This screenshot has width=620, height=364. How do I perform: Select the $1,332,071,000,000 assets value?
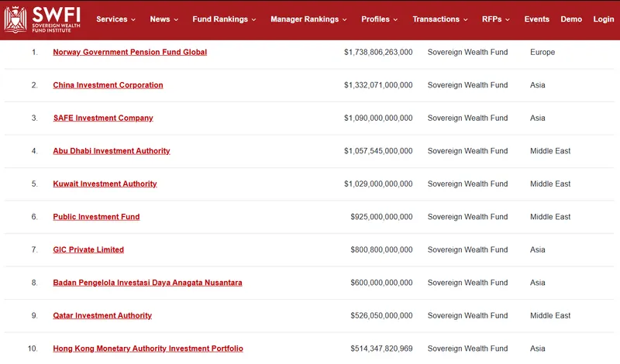[x=378, y=85]
